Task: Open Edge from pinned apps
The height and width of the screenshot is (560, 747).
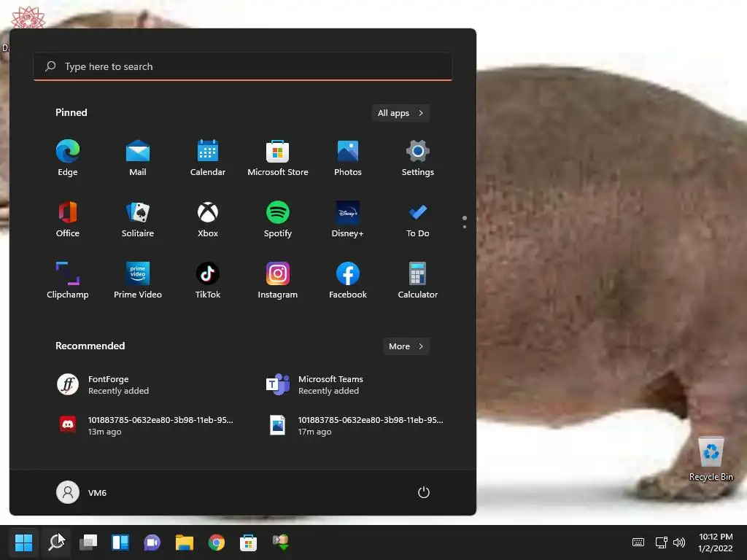Action: [x=68, y=158]
